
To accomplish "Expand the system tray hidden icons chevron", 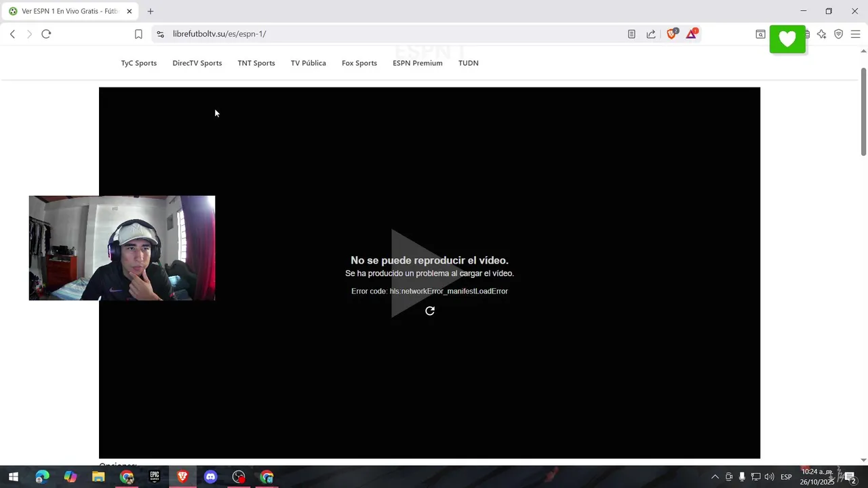I will [715, 477].
